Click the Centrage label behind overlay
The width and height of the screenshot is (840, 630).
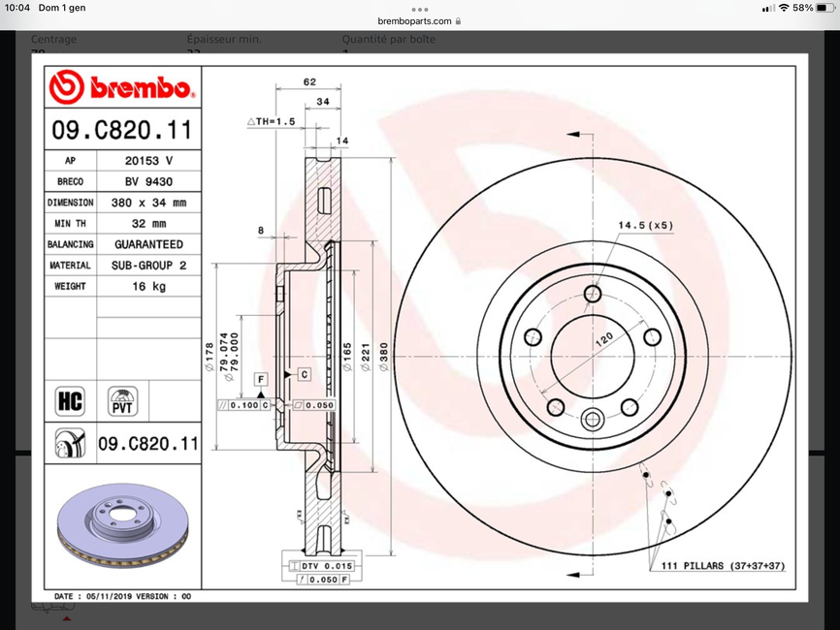[x=53, y=39]
